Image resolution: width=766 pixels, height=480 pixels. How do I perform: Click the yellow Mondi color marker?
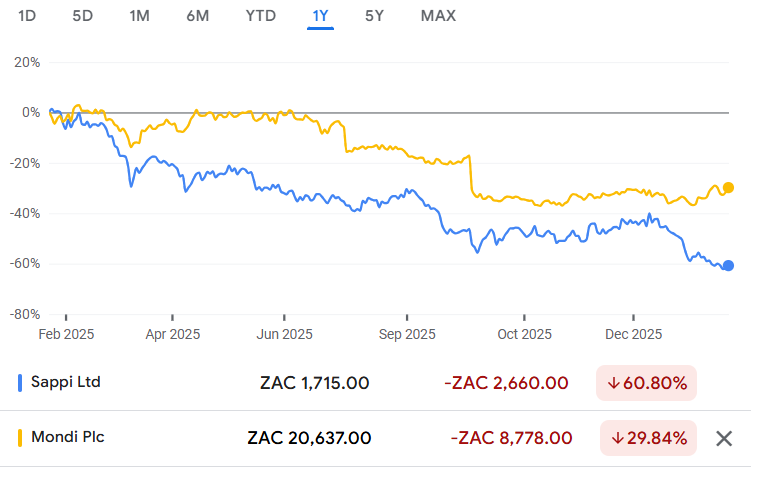coord(20,438)
